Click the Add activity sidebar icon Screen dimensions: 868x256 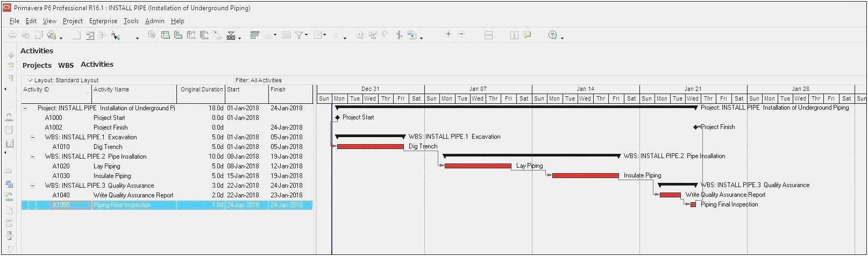click(x=11, y=55)
